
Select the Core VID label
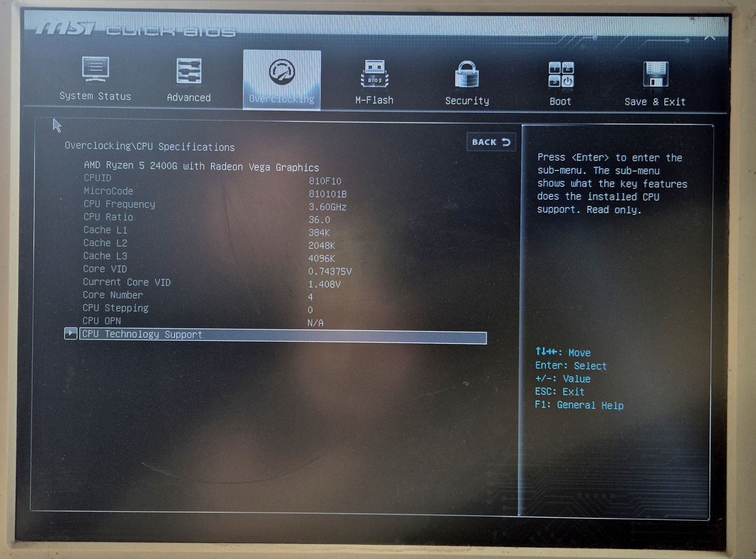(x=105, y=269)
